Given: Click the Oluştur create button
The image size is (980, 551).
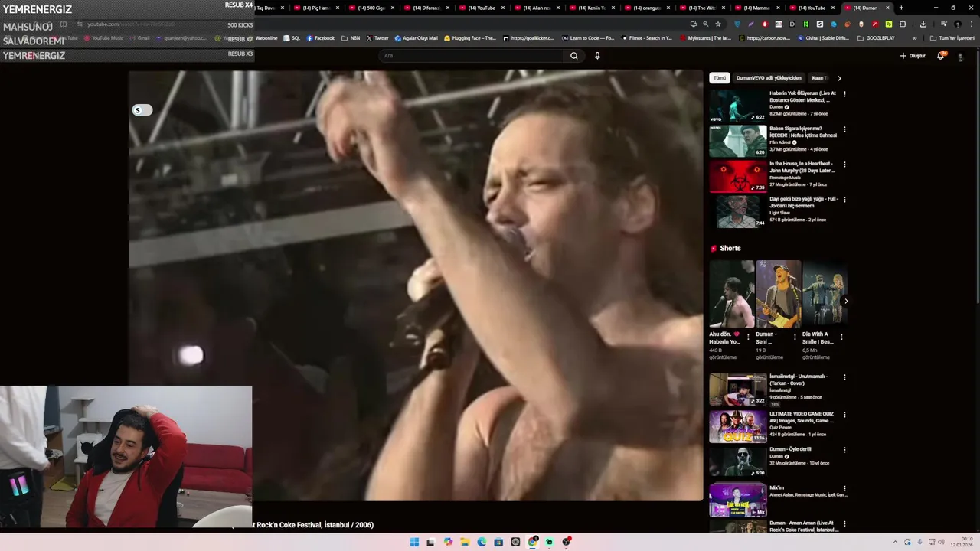Looking at the screenshot, I should 913,55.
